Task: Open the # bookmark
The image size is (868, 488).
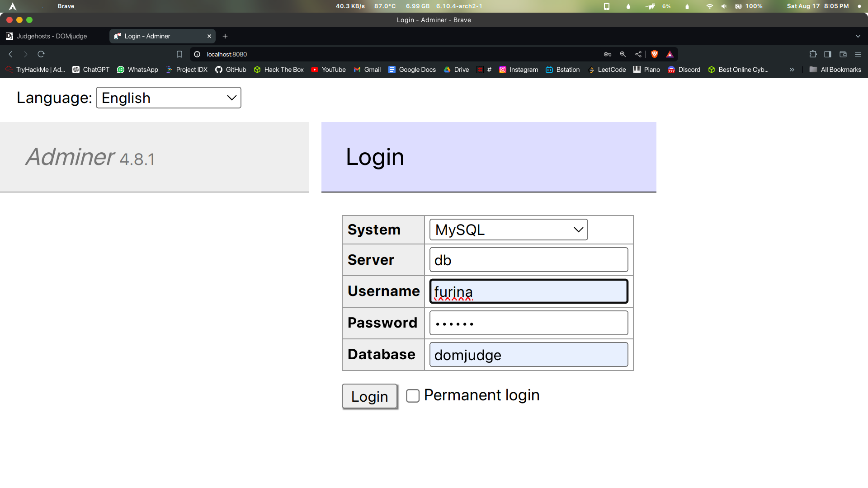Action: 484,70
